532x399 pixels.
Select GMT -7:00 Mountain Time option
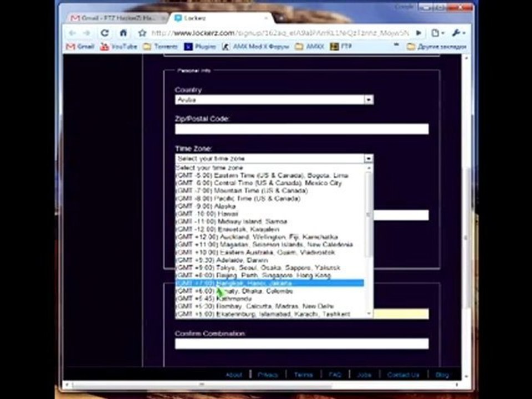270,191
